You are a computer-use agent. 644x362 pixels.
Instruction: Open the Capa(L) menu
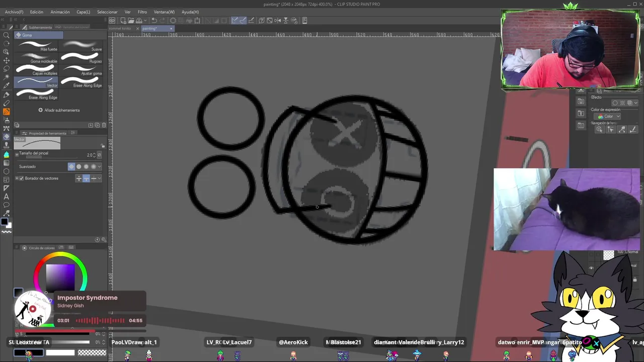point(84,12)
